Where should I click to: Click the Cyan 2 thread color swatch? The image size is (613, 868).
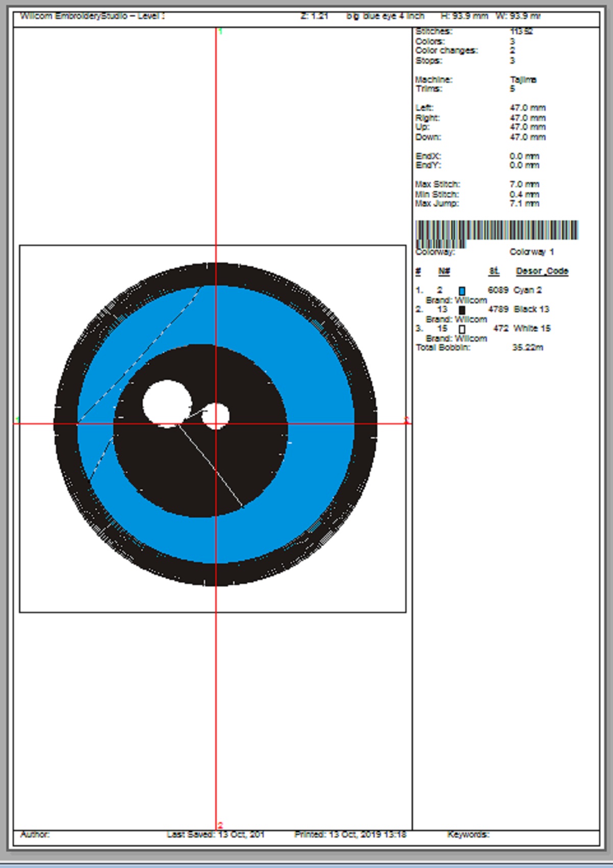pos(462,291)
